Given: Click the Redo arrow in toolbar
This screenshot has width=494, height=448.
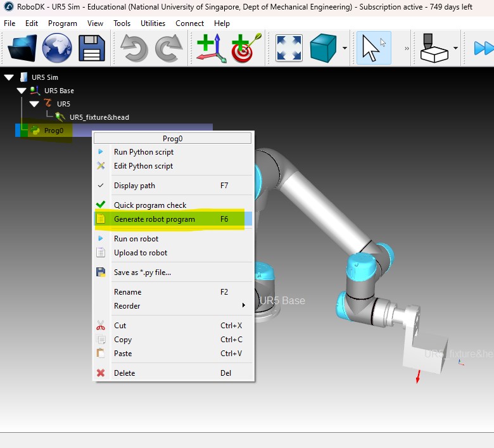Looking at the screenshot, I should [168, 48].
